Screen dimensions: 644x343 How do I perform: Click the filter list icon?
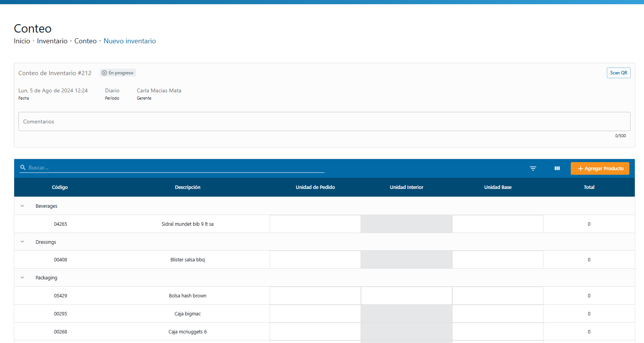pos(533,169)
